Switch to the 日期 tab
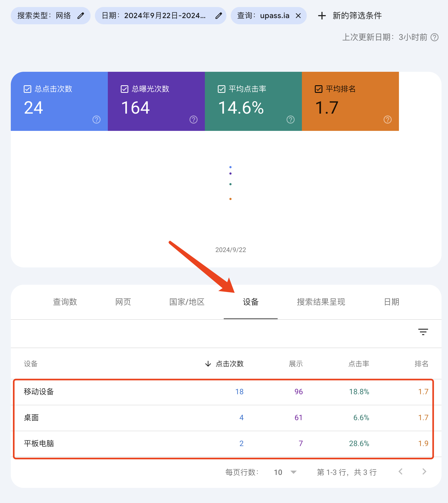 pyautogui.click(x=391, y=302)
